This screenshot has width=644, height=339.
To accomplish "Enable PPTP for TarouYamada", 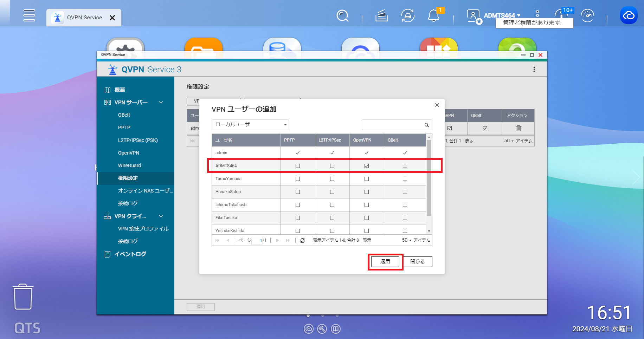I will point(298,179).
